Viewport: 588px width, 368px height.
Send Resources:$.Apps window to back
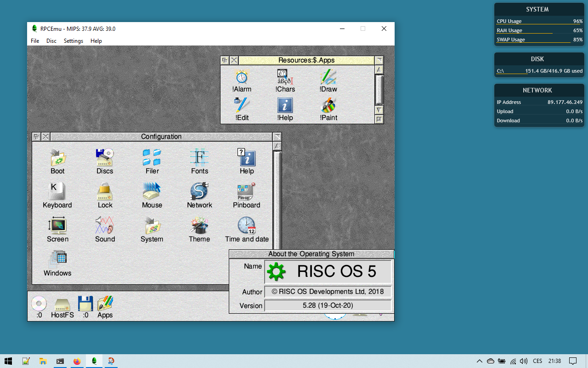pos(225,60)
